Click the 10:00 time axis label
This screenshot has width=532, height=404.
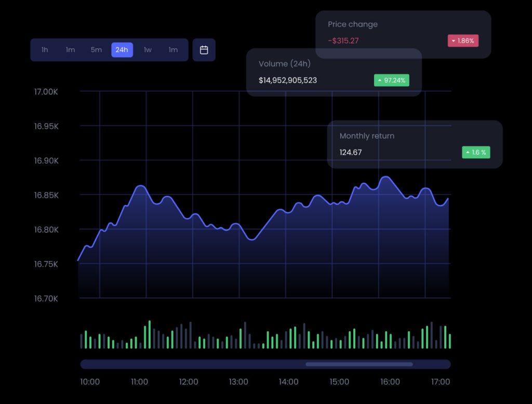point(90,382)
